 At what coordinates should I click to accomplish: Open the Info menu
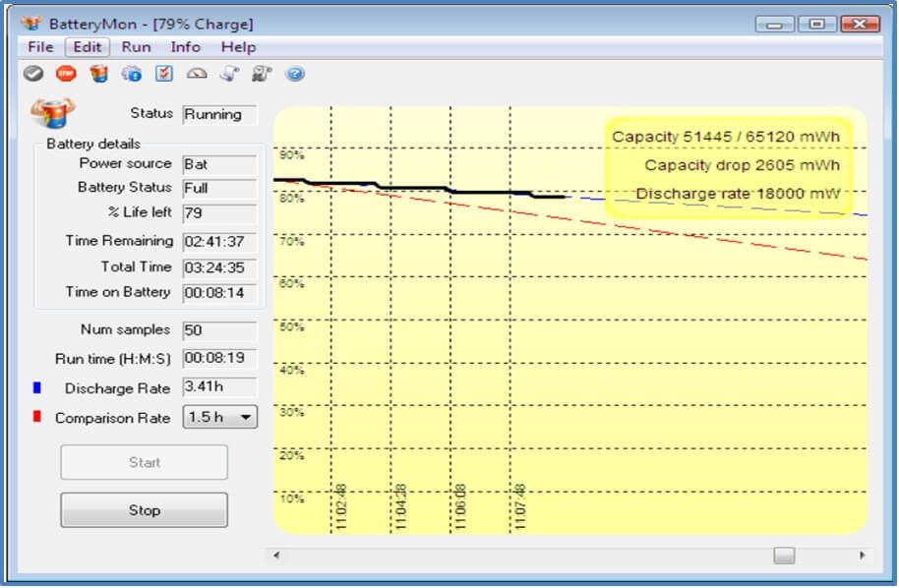point(185,47)
